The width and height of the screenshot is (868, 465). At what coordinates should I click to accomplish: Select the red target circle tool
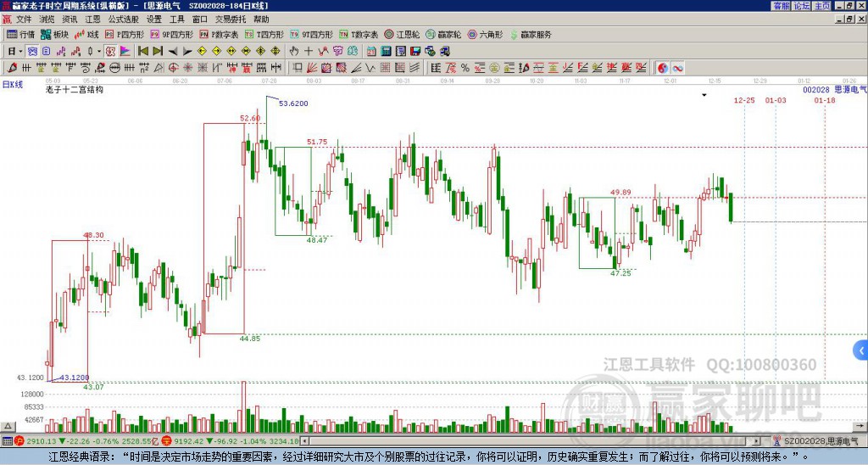(x=173, y=68)
